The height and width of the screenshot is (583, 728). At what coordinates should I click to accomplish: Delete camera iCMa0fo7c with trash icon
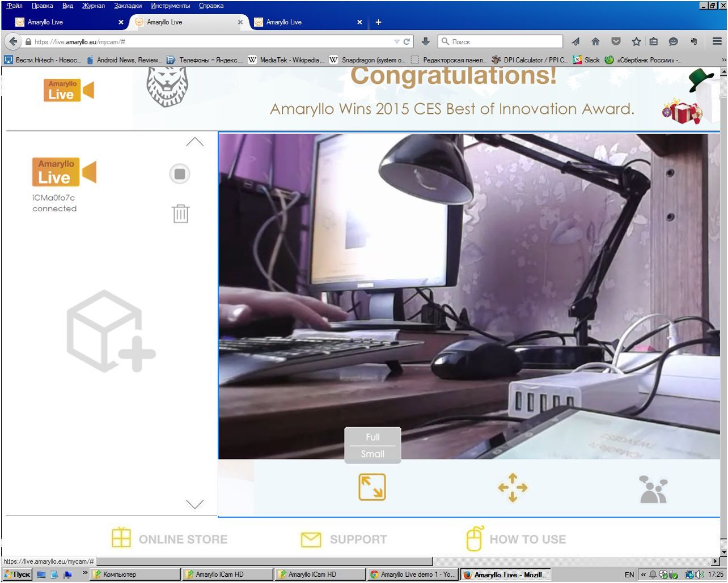(180, 214)
